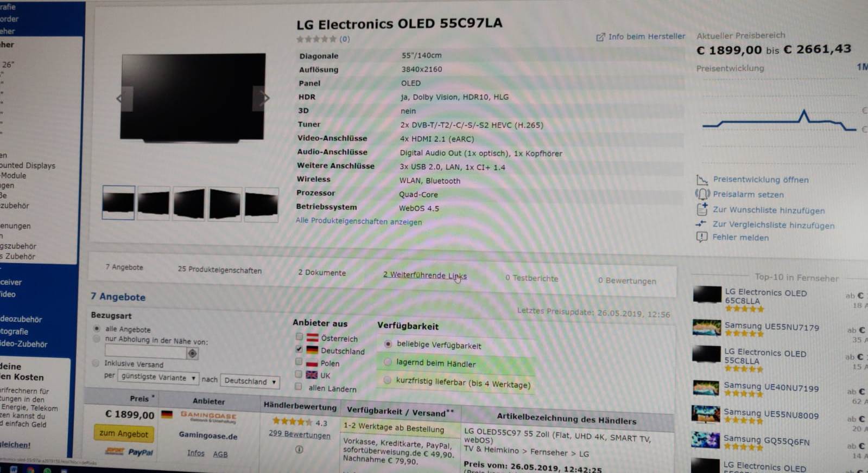Open the Preisentwicklung öffnen chart icon
This screenshot has width=868, height=473.
(702, 180)
